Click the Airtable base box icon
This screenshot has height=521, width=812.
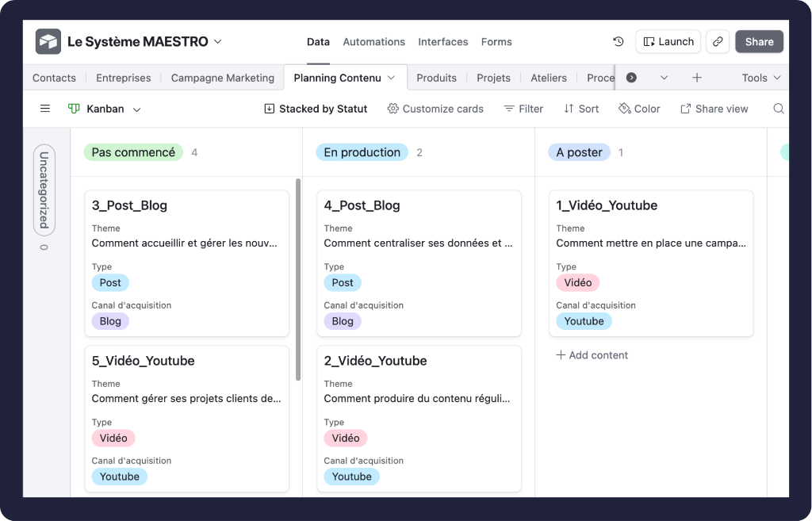point(48,42)
